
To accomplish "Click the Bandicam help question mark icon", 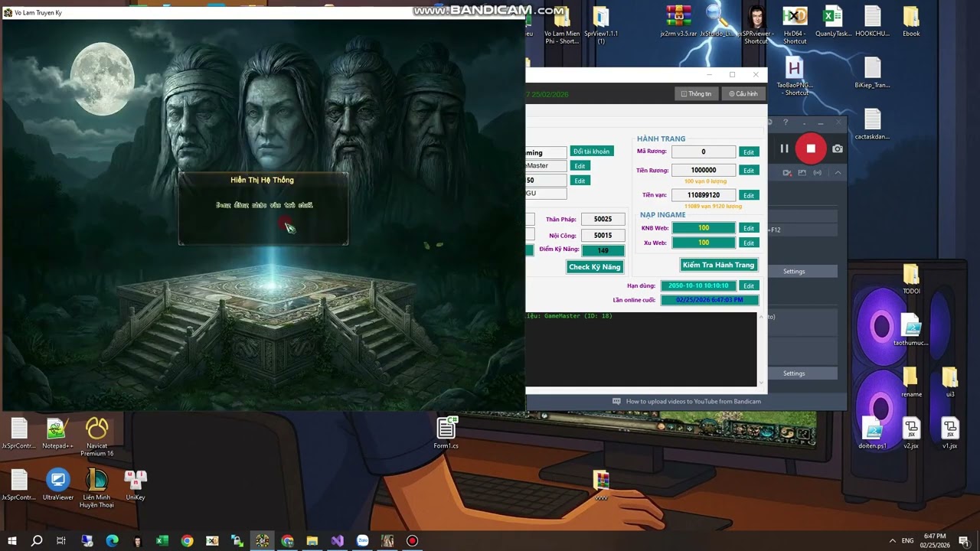I will coord(786,122).
